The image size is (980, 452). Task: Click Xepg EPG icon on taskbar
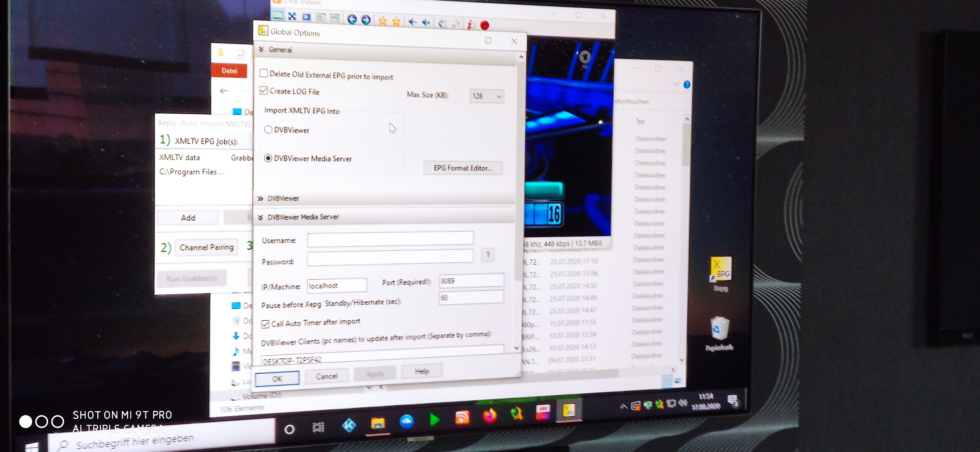point(569,410)
